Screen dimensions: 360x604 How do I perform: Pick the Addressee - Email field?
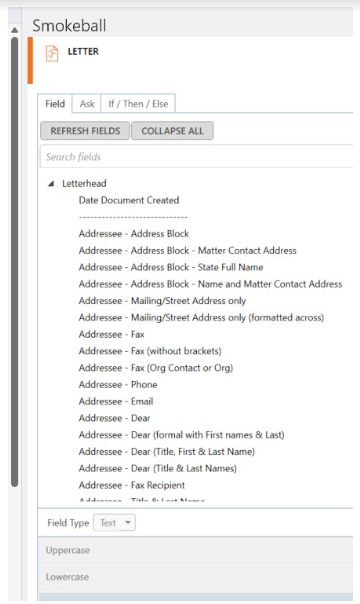(116, 401)
